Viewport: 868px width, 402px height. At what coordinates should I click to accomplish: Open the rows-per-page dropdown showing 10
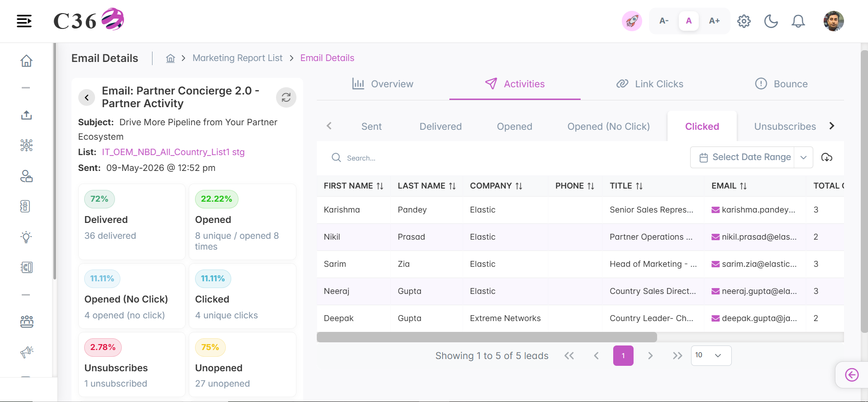[x=711, y=355]
